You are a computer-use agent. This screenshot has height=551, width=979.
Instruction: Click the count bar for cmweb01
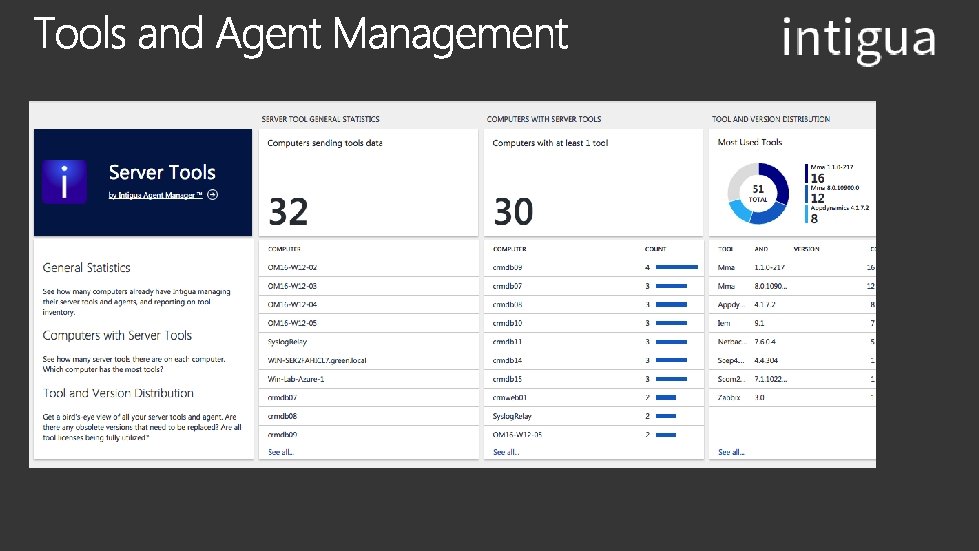666,397
